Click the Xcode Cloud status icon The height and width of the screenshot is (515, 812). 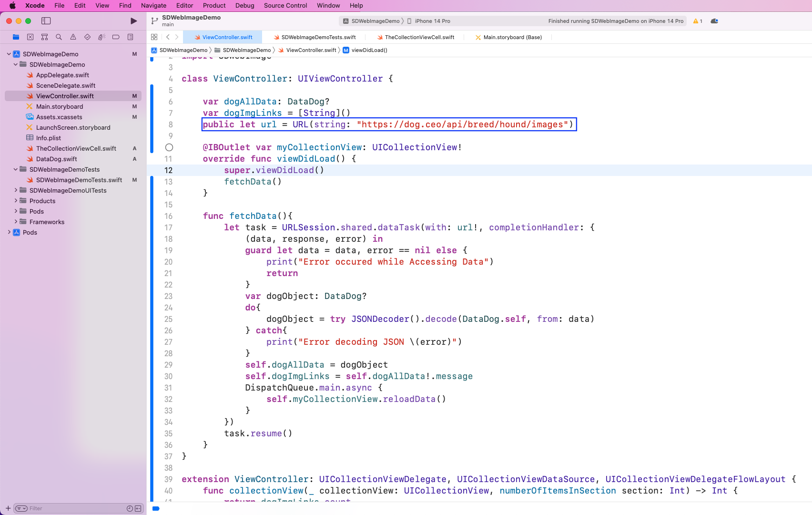point(714,21)
